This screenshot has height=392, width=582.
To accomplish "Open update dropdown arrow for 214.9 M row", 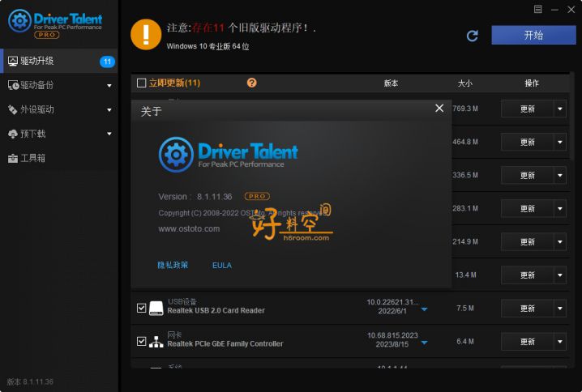I will (x=560, y=242).
